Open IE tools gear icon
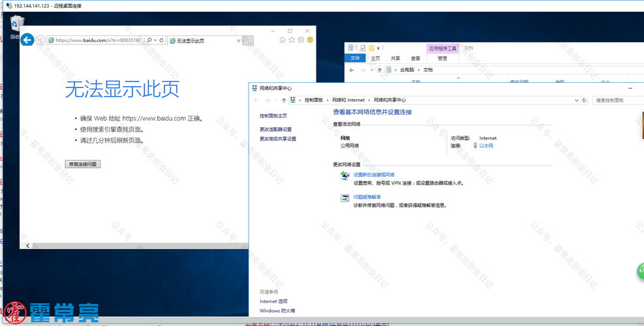 click(301, 40)
